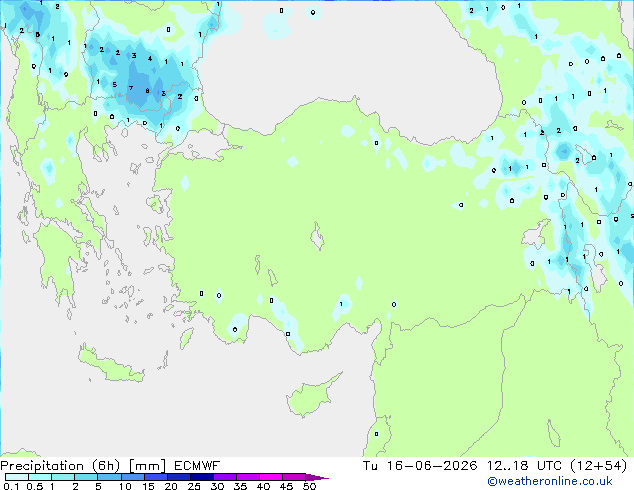Click the 'Precipitation (6h) [mm]' title text
The width and height of the screenshot is (634, 490).
pos(83,466)
